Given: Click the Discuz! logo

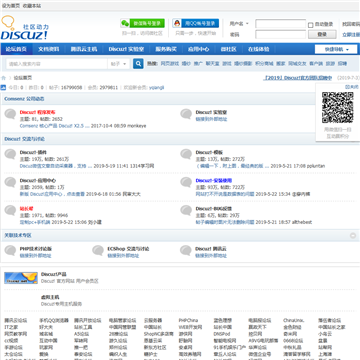Looking at the screenshot, I should click(x=25, y=28).
